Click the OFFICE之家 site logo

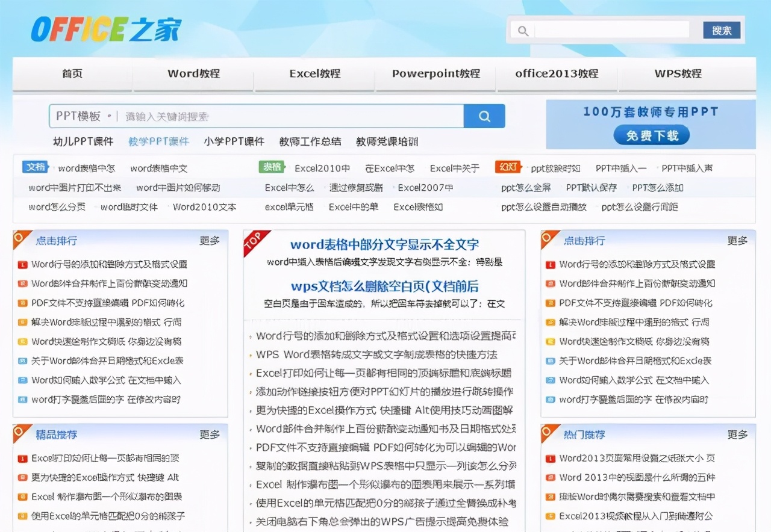coord(104,28)
